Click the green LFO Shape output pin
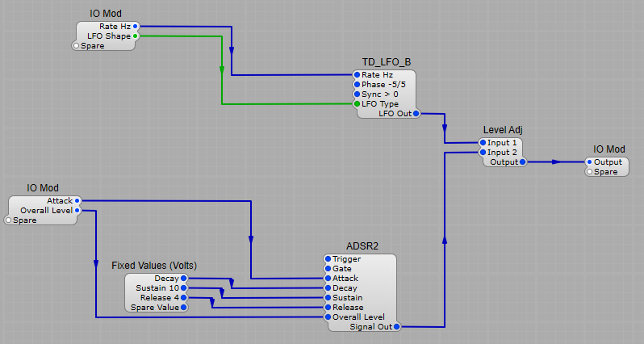This screenshot has width=644, height=344. 135,36
